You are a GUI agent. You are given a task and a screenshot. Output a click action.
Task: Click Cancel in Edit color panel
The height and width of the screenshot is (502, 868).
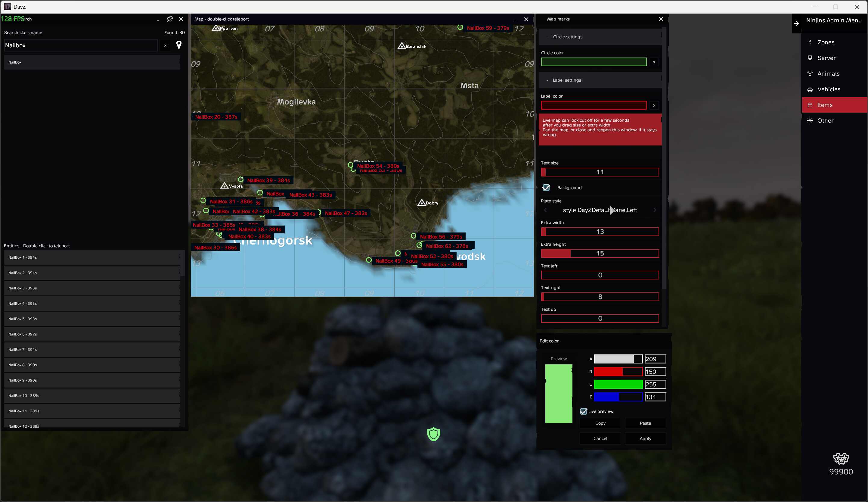600,438
